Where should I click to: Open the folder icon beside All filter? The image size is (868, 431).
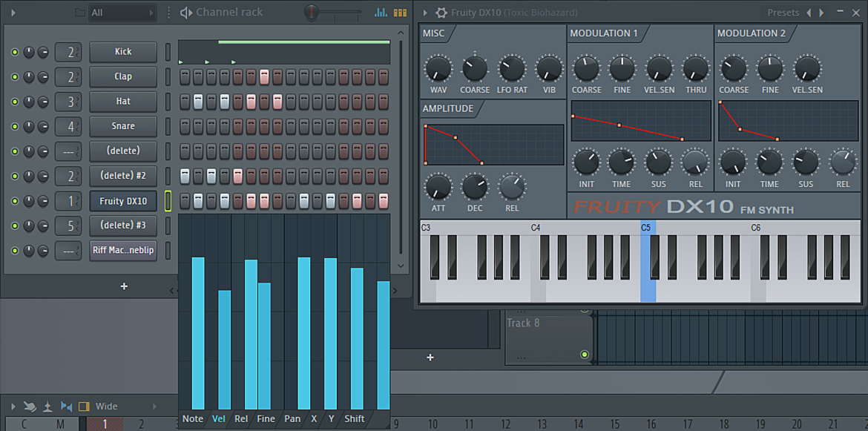80,12
